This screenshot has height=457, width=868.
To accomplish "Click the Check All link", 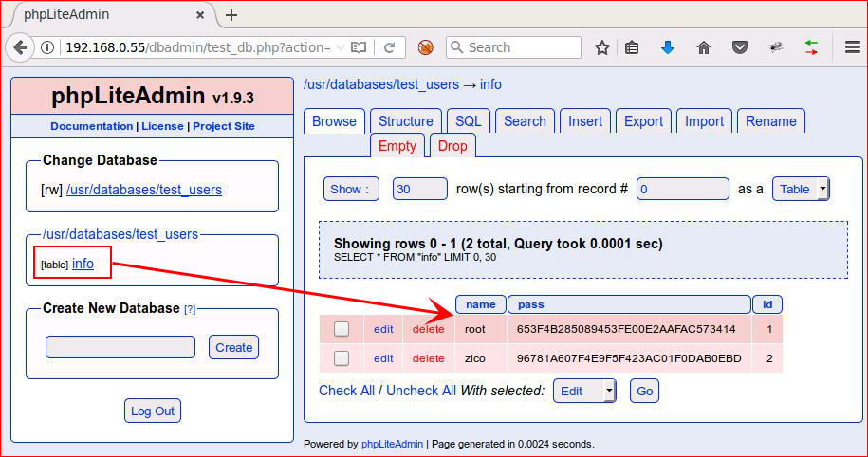I will coord(346,391).
